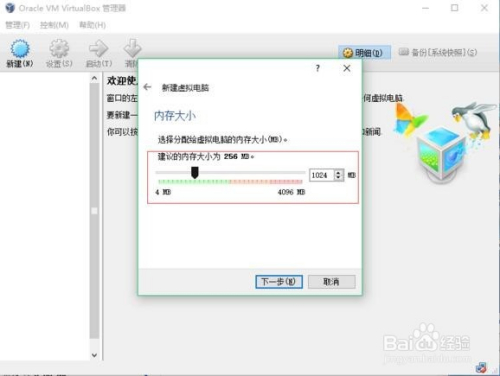Click the 下一步(N) next button

click(x=279, y=282)
